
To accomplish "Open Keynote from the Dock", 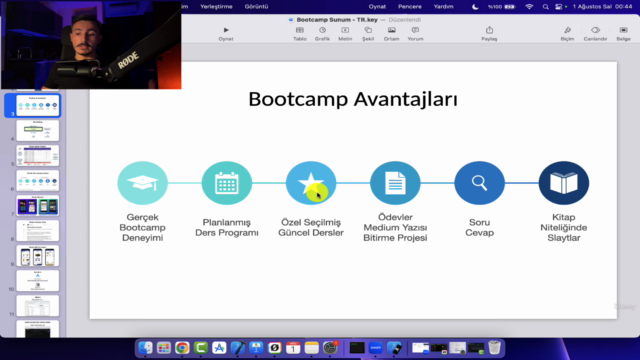I will click(256, 348).
